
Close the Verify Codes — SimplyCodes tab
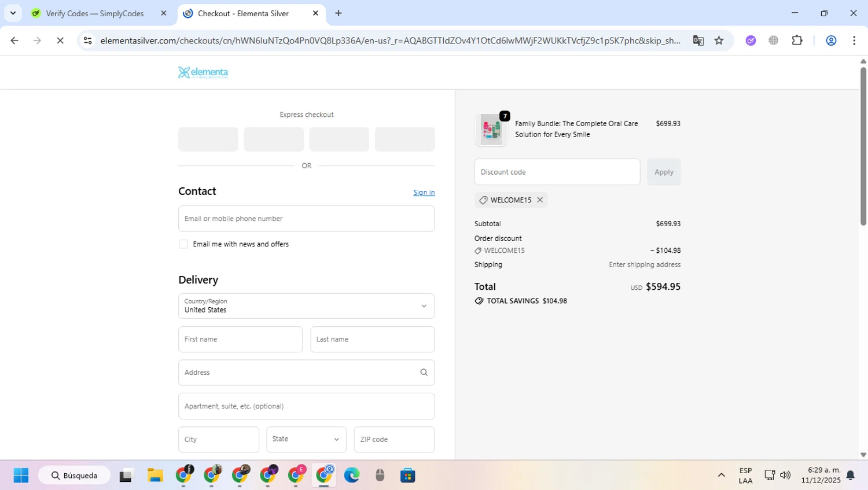(164, 13)
